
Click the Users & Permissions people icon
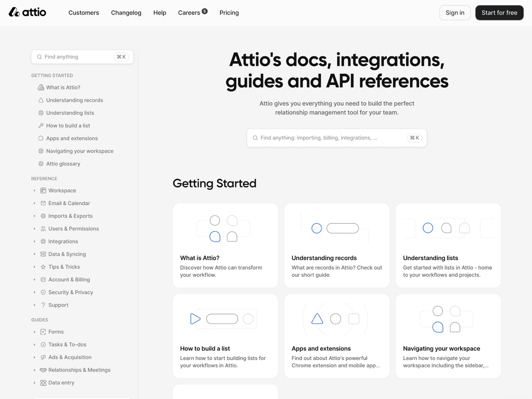pos(43,228)
